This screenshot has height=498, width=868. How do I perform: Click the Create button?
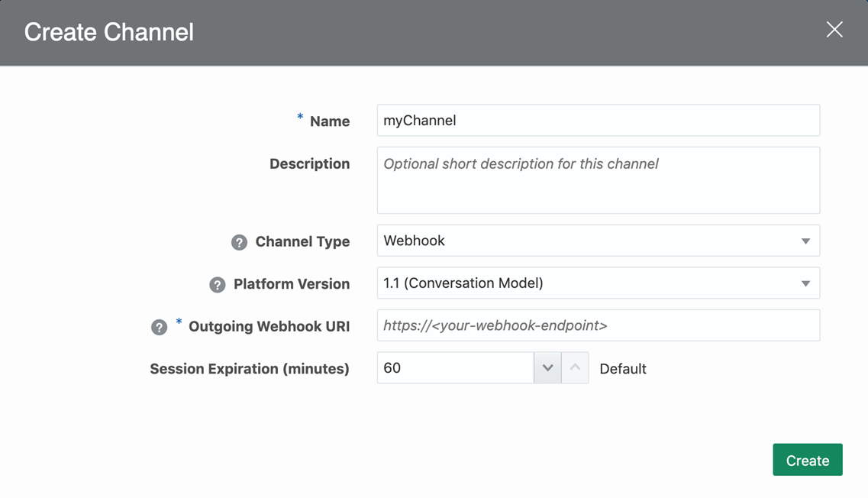807,460
